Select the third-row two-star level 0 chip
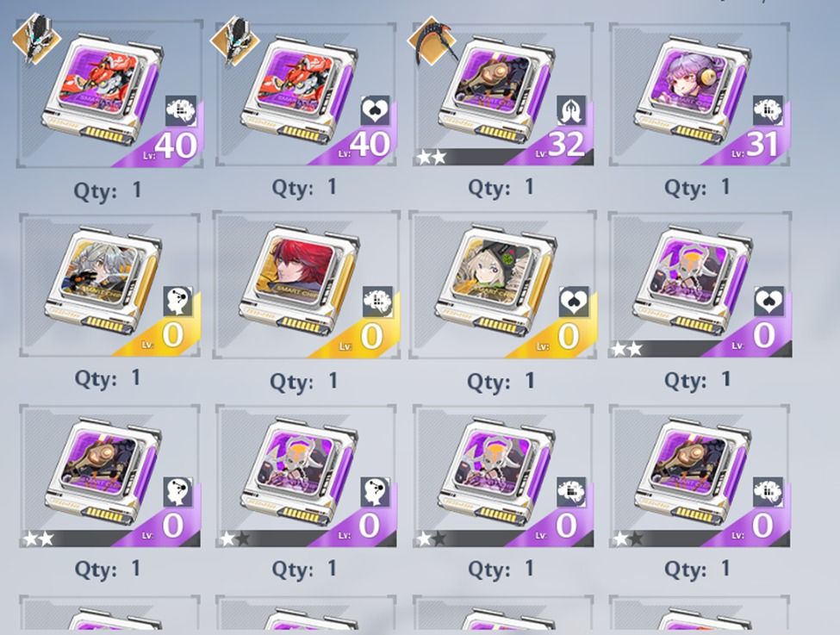This screenshot has width=840, height=635. [x=109, y=476]
